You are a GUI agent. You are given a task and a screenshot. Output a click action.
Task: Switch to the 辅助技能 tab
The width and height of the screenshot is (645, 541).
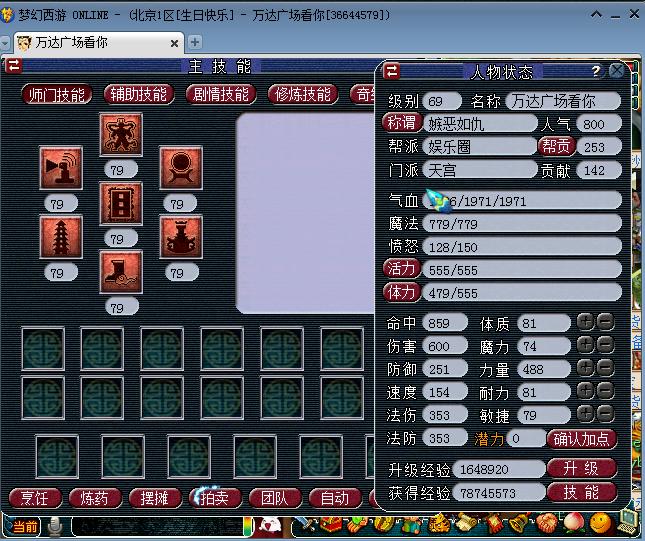139,95
